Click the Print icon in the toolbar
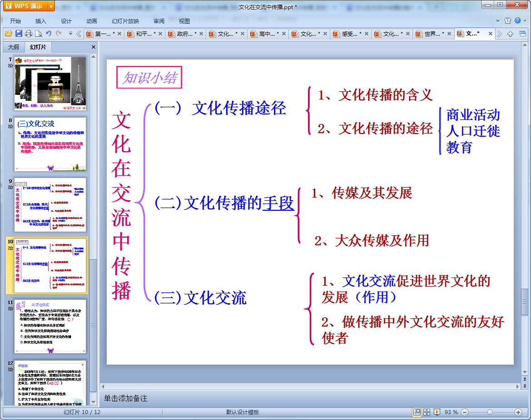This screenshot has width=531, height=420. click(x=29, y=34)
